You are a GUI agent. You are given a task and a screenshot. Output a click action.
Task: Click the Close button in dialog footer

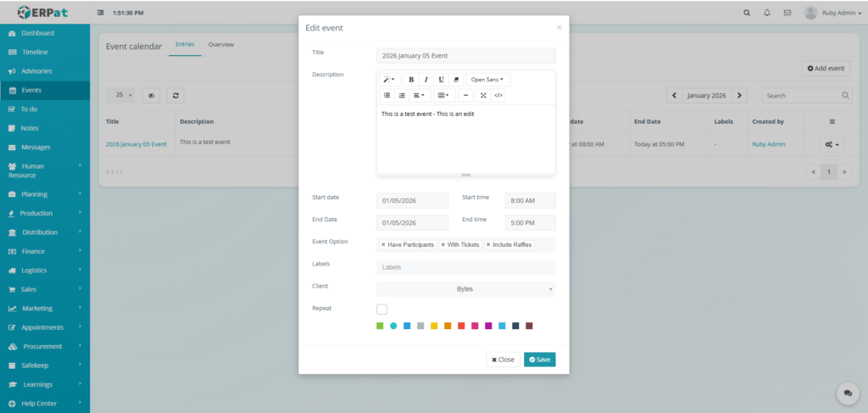(504, 360)
